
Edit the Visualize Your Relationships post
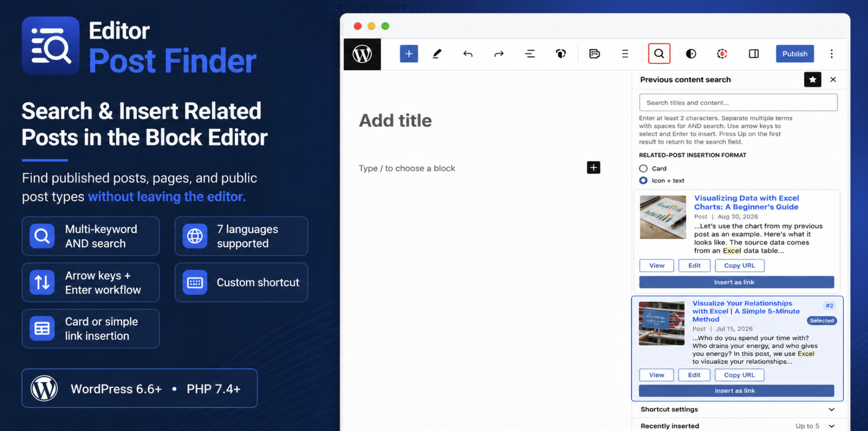694,375
